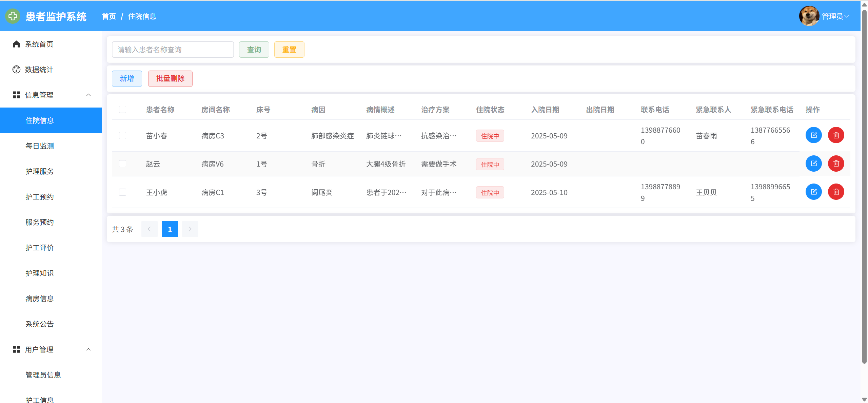Image resolution: width=868 pixels, height=403 pixels.
Task: Open 每日监测 in the sidebar
Action: 40,146
